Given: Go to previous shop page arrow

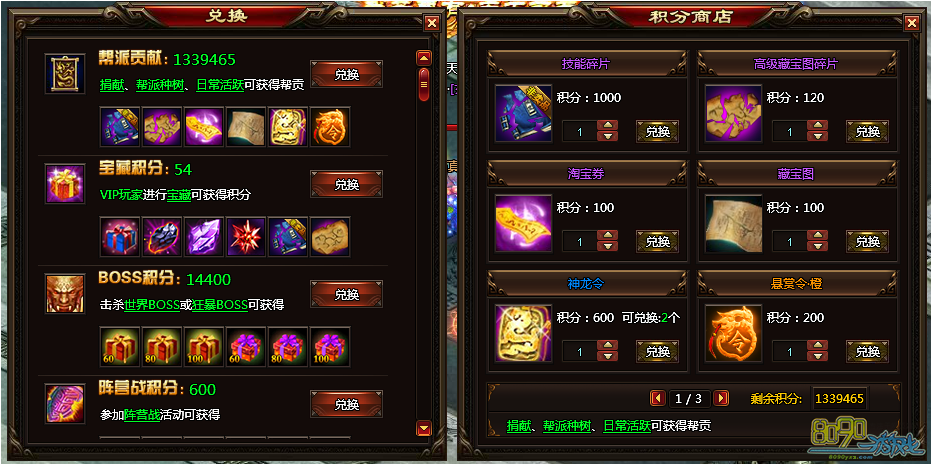Looking at the screenshot, I should point(657,398).
